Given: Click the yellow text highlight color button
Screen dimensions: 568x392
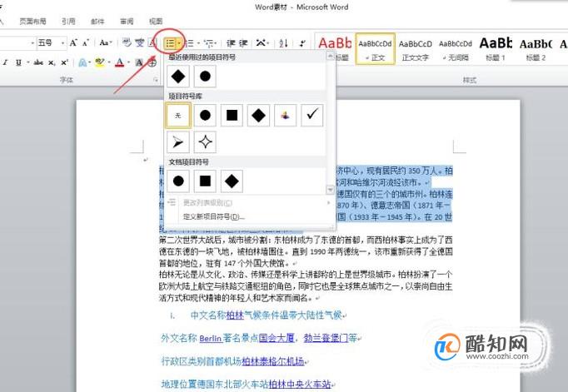Looking at the screenshot, I should pyautogui.click(x=100, y=62).
